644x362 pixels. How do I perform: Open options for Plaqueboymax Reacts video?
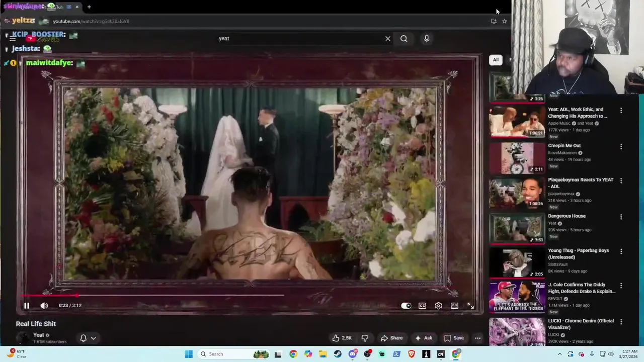tap(621, 180)
